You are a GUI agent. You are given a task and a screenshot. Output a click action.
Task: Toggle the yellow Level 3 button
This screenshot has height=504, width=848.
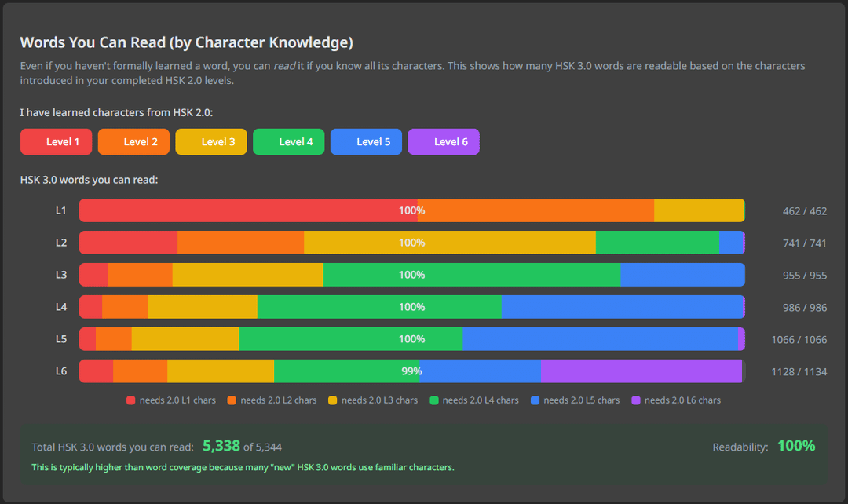point(211,142)
